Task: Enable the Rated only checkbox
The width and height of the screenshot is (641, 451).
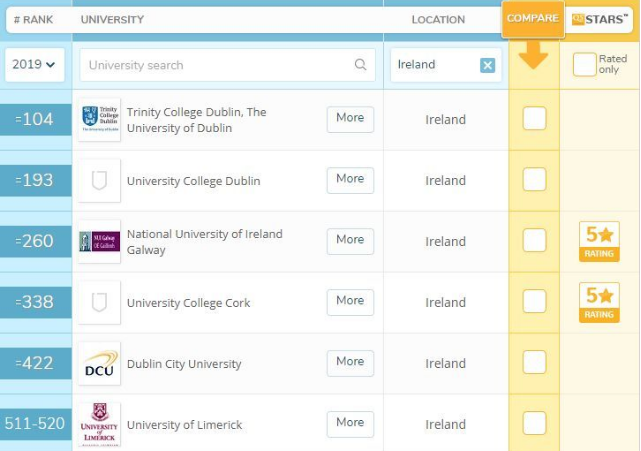Action: click(x=584, y=64)
